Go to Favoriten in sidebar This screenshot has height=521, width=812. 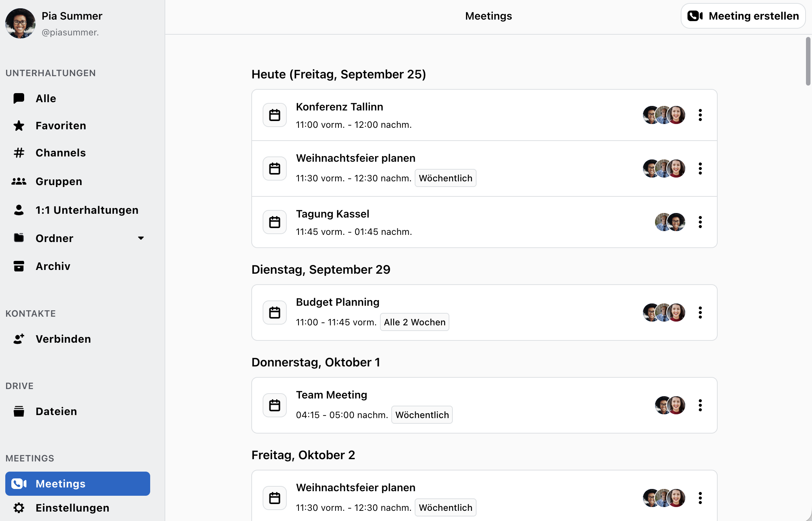[61, 126]
